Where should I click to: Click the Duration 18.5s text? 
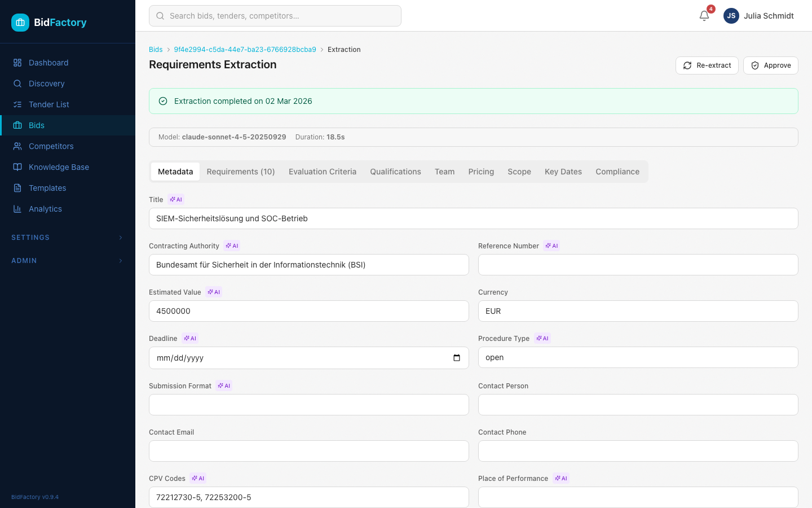(320, 137)
